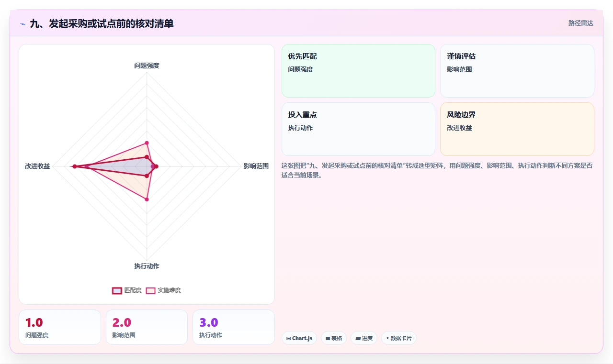The height and width of the screenshot is (364, 613).
Task: Click the 进度 tag chip
Action: [364, 338]
